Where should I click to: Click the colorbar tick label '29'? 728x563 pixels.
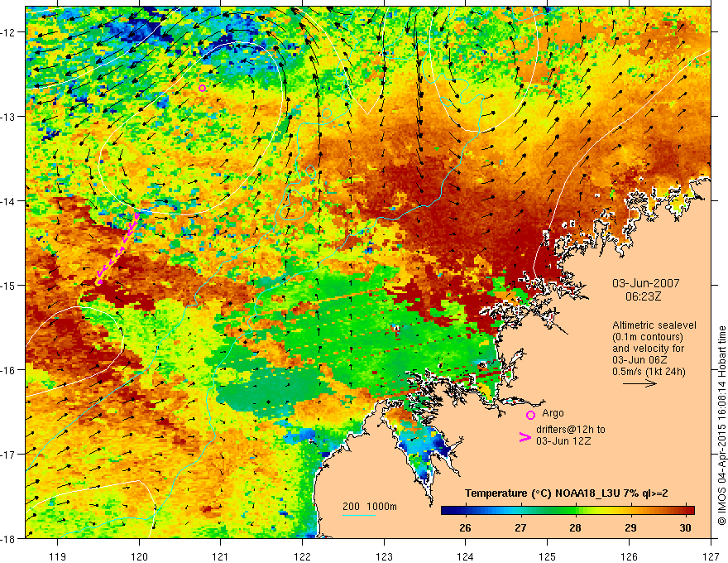(x=630, y=527)
